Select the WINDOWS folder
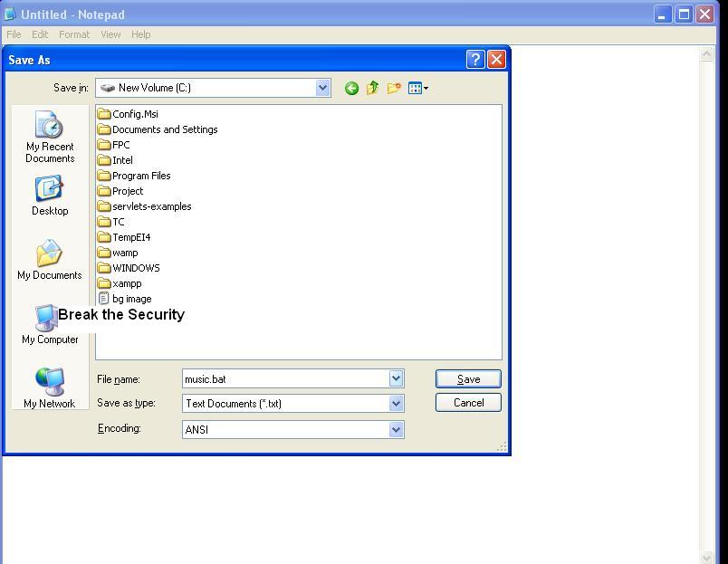The height and width of the screenshot is (564, 728). [x=129, y=268]
